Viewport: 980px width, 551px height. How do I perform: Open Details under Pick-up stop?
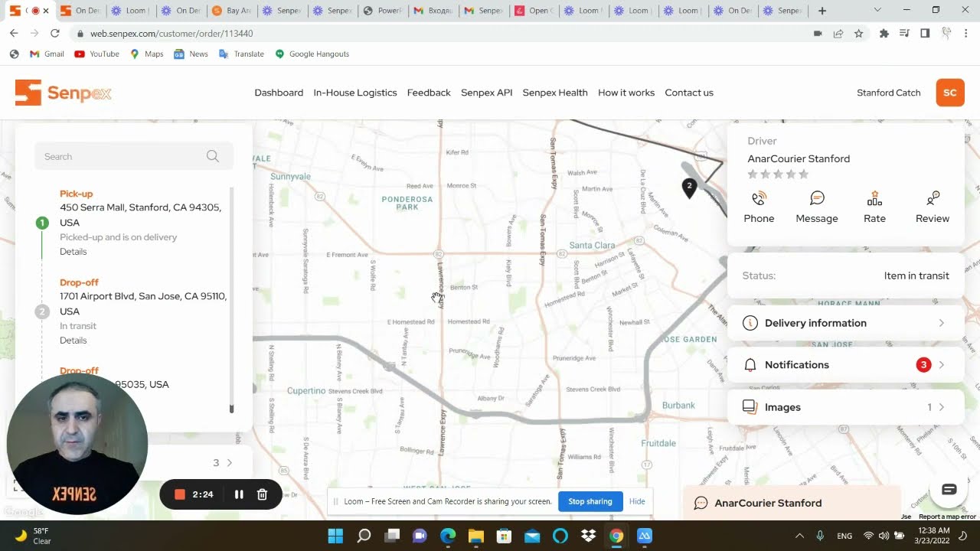(73, 252)
